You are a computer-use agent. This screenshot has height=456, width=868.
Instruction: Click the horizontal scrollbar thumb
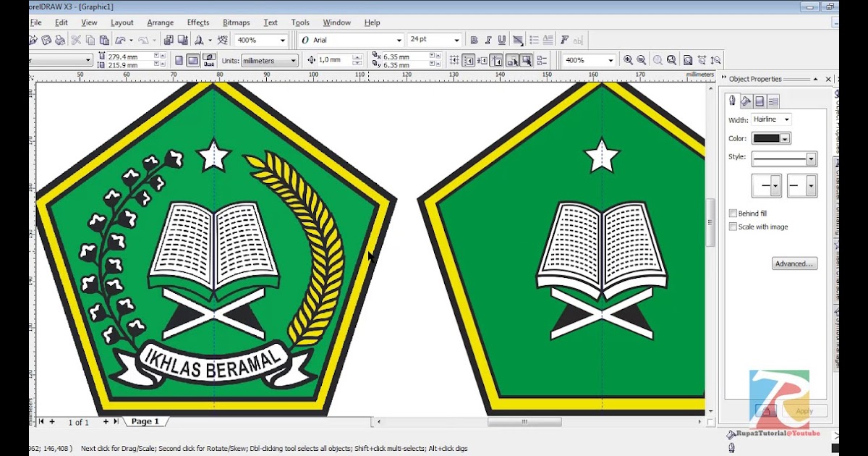tap(524, 421)
